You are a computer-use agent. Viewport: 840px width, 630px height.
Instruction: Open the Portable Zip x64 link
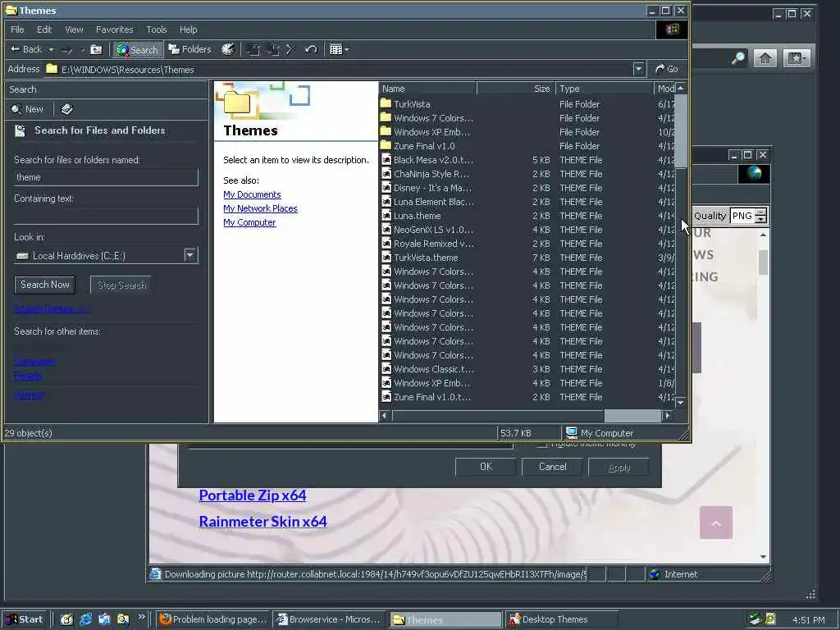[253, 495]
